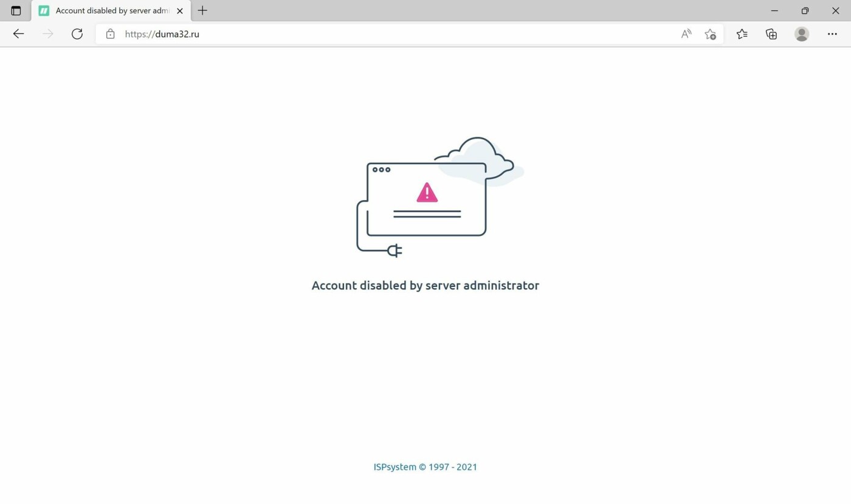851x504 pixels.
Task: Close the Account disabled tab
Action: 180,11
